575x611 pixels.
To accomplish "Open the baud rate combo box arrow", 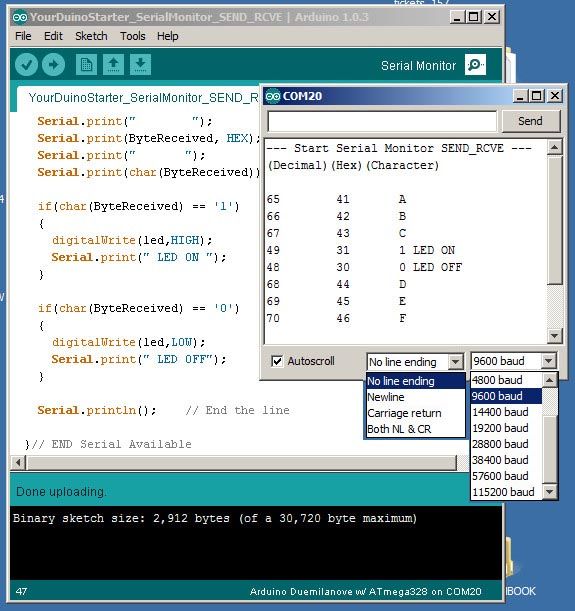I will 549,361.
